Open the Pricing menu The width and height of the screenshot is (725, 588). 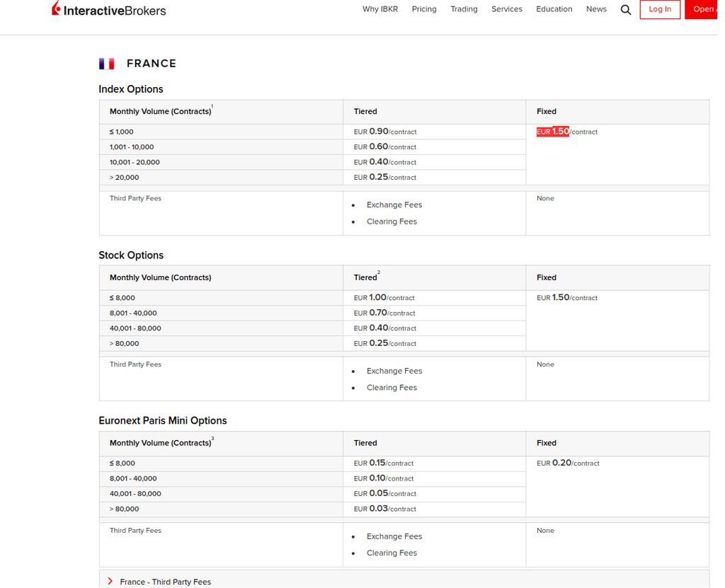pyautogui.click(x=424, y=9)
